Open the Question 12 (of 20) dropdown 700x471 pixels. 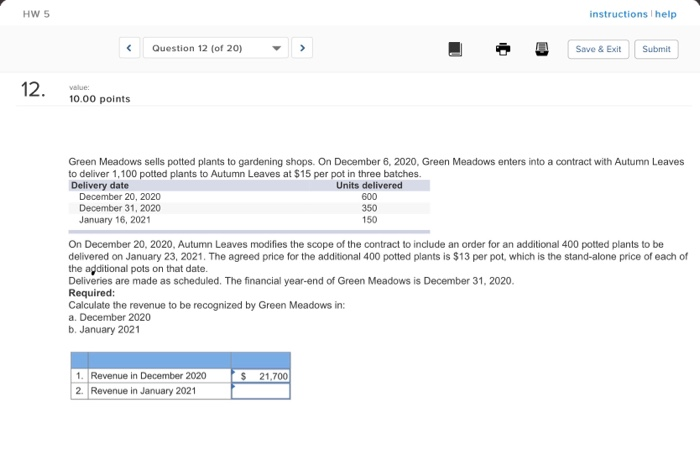(216, 48)
